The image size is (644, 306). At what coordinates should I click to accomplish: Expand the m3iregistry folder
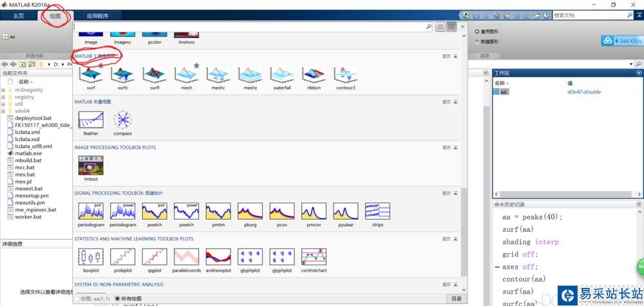(3, 90)
